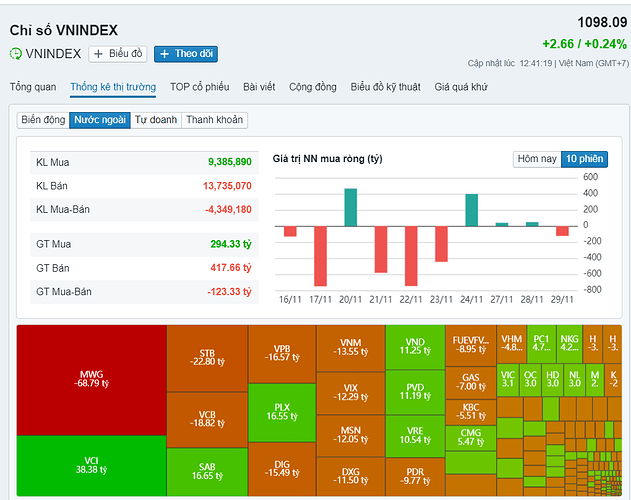Open TOP cổ phiếu tab
Screen dimensions: 631x500
[x=200, y=87]
